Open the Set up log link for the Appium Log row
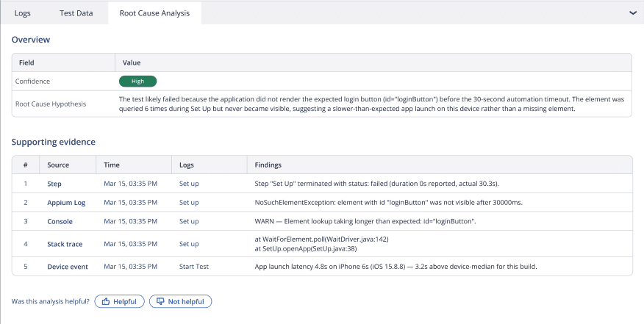 pos(189,203)
